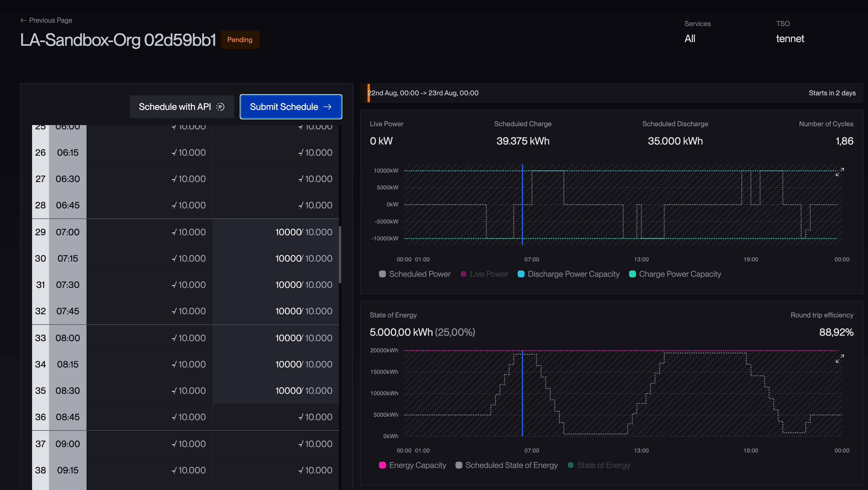Image resolution: width=868 pixels, height=490 pixels.
Task: Click the back arrow beside Previous Page
Action: 23,20
